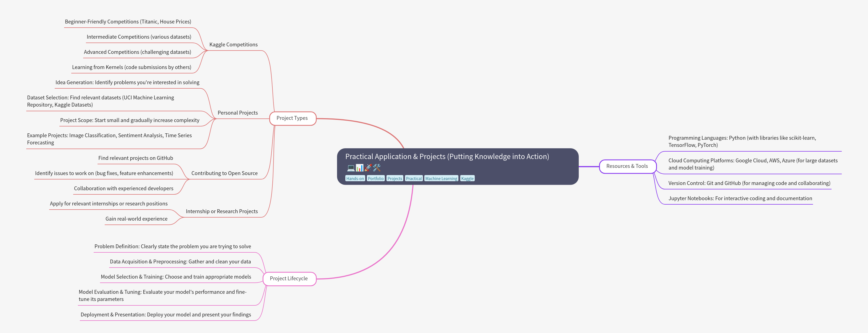The width and height of the screenshot is (868, 333).
Task: Click 'Project Scope: Start small' leaf node
Action: [130, 120]
